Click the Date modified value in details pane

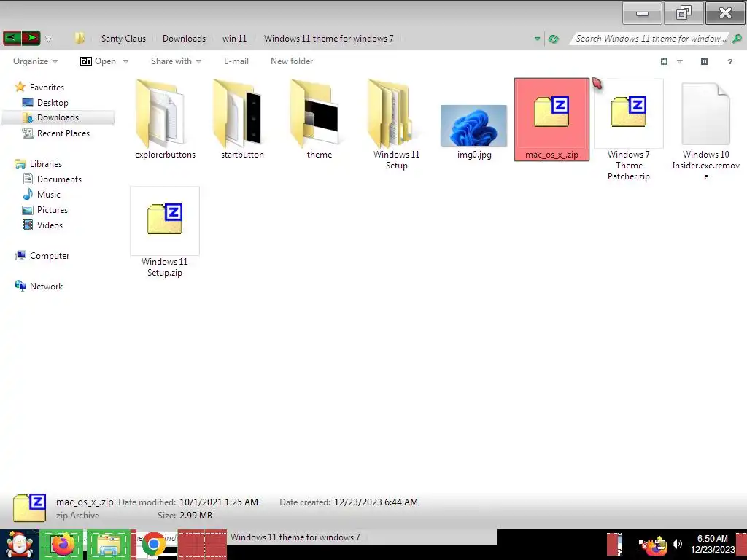(219, 502)
